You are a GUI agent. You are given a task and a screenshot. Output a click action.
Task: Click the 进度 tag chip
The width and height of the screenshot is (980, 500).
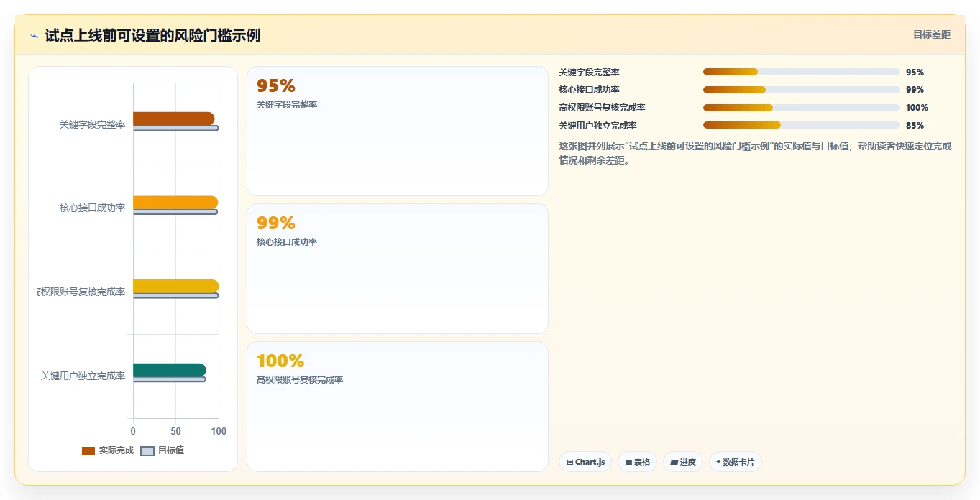pos(683,462)
